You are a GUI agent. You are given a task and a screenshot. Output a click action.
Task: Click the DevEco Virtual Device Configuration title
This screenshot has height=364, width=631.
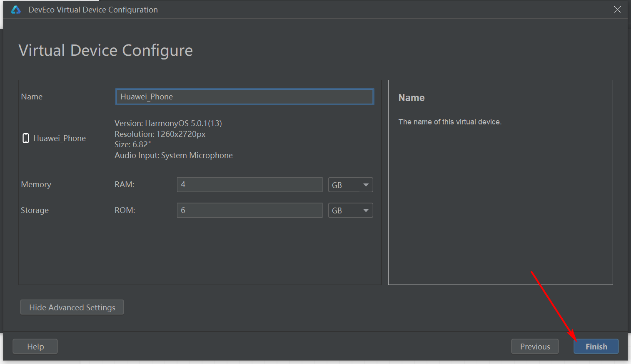(93, 10)
